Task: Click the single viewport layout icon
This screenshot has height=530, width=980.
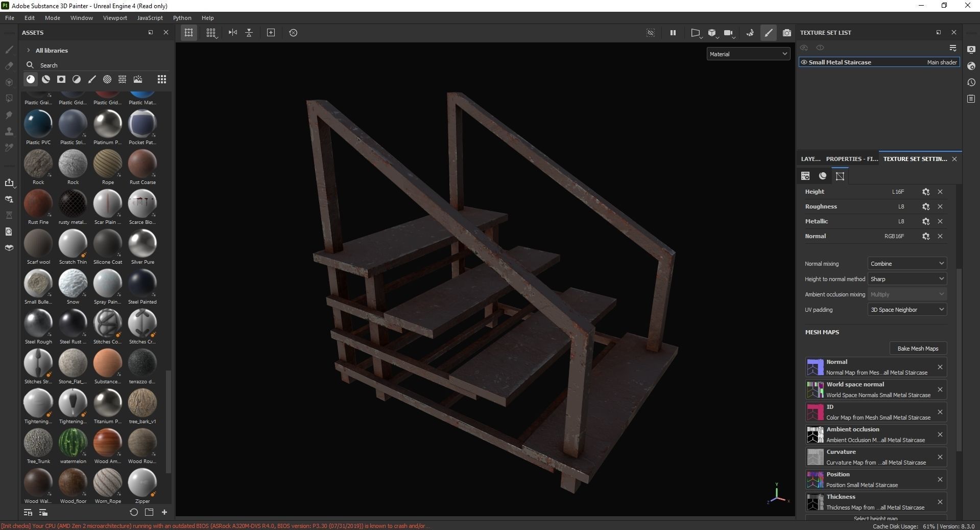Action: coord(189,33)
